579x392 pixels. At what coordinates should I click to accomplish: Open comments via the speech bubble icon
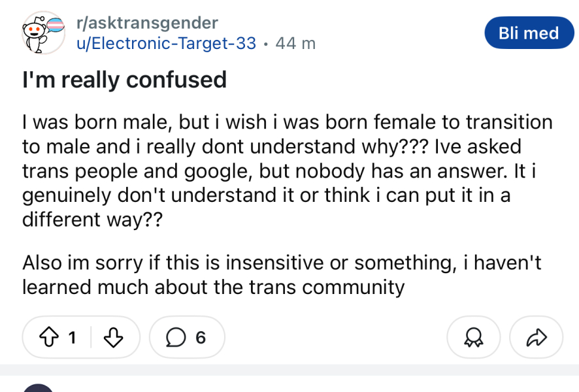(174, 337)
